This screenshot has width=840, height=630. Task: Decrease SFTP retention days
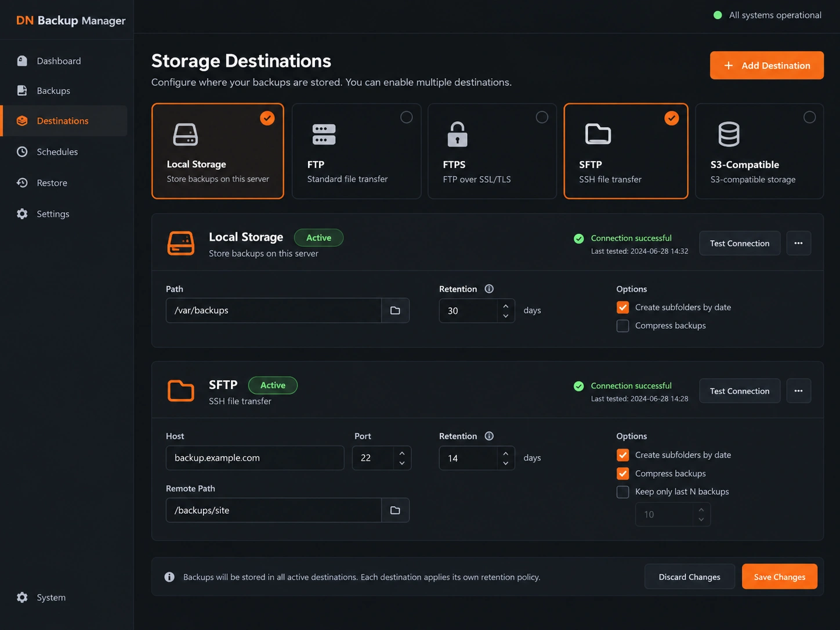506,464
